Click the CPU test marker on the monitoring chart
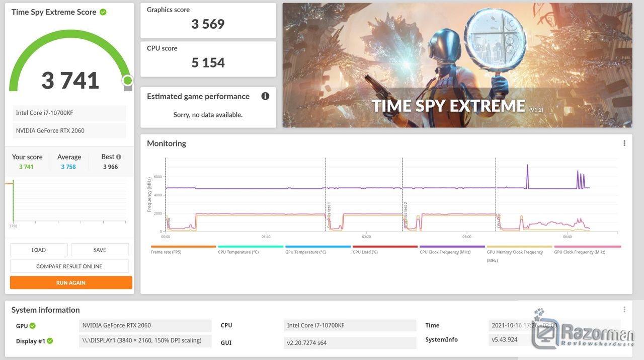 pos(499,222)
